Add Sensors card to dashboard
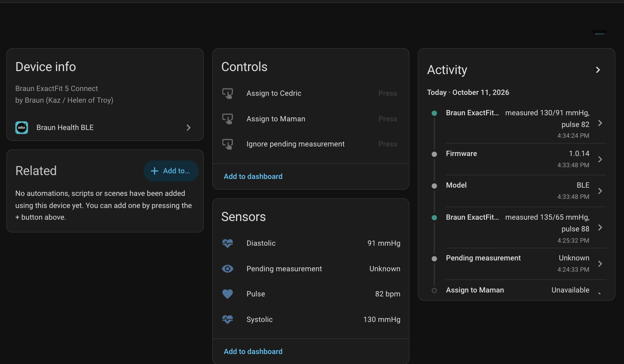Image resolution: width=624 pixels, height=364 pixels. click(x=253, y=351)
